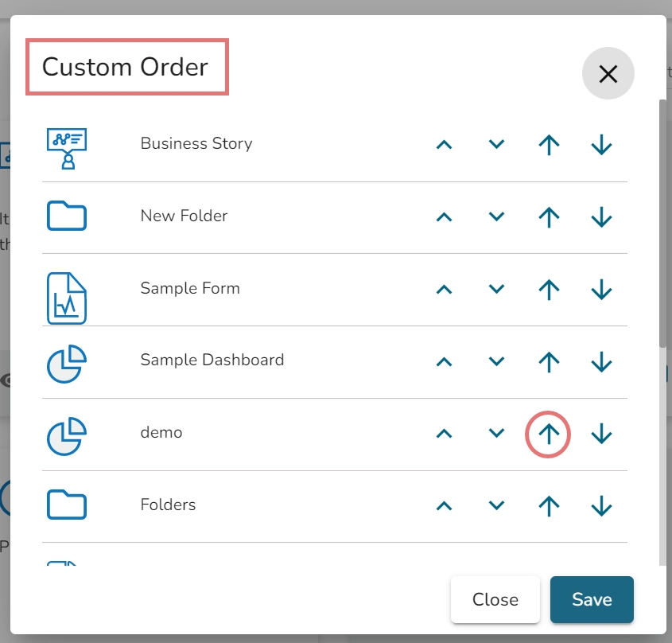Click the Sample Form document icon

[67, 298]
